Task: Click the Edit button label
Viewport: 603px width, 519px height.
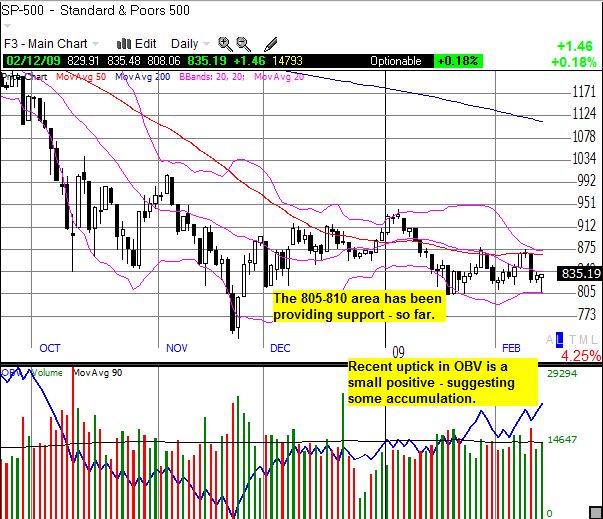Action: pos(146,44)
